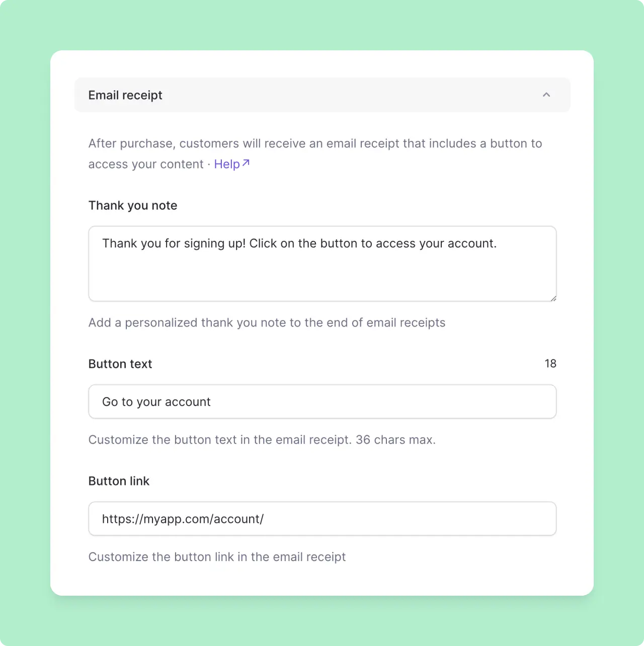Click the Thank you note label
644x646 pixels.
[132, 205]
